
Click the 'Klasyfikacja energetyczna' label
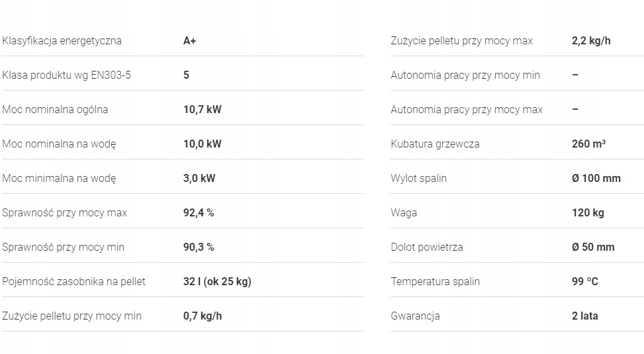62,41
